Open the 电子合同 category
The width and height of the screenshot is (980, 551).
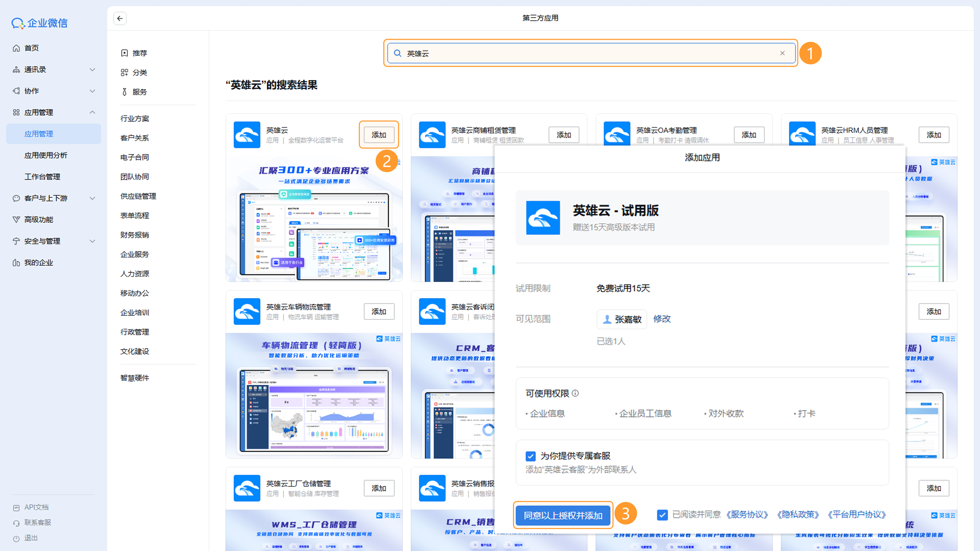click(135, 158)
